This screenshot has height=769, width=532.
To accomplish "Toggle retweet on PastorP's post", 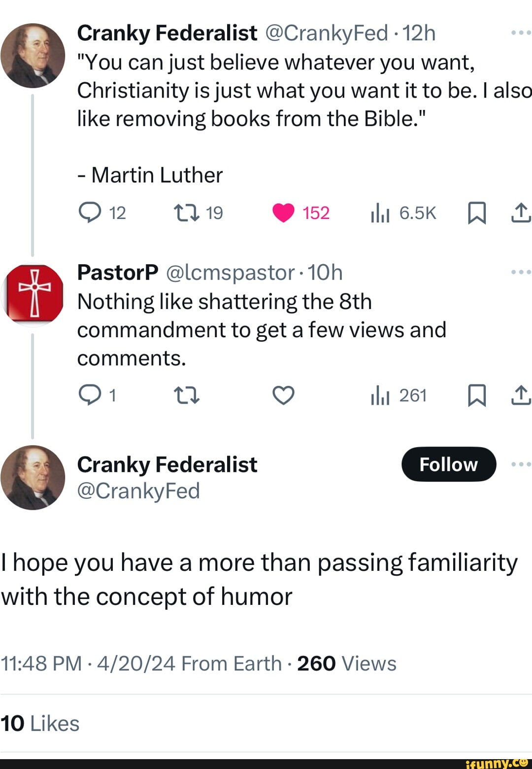I will click(187, 395).
